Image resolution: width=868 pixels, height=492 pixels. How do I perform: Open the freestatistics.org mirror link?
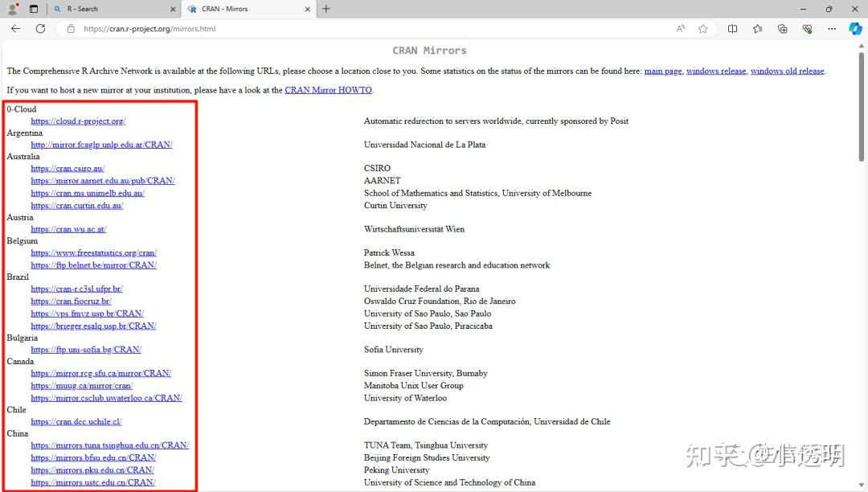pos(93,253)
